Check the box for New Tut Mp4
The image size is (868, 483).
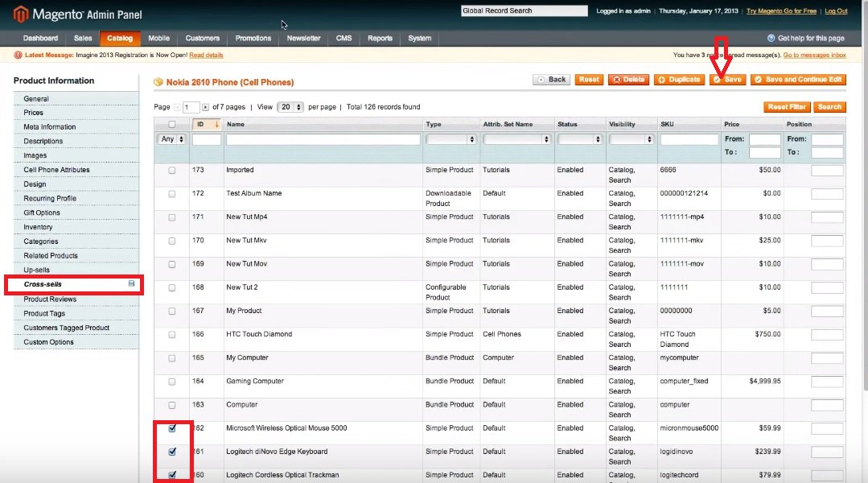pyautogui.click(x=172, y=217)
